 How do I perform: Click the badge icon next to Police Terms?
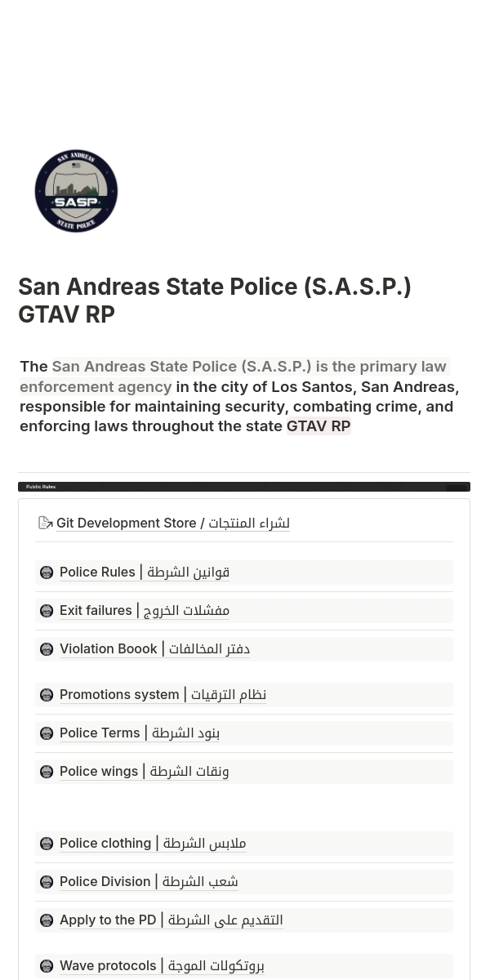tap(47, 733)
